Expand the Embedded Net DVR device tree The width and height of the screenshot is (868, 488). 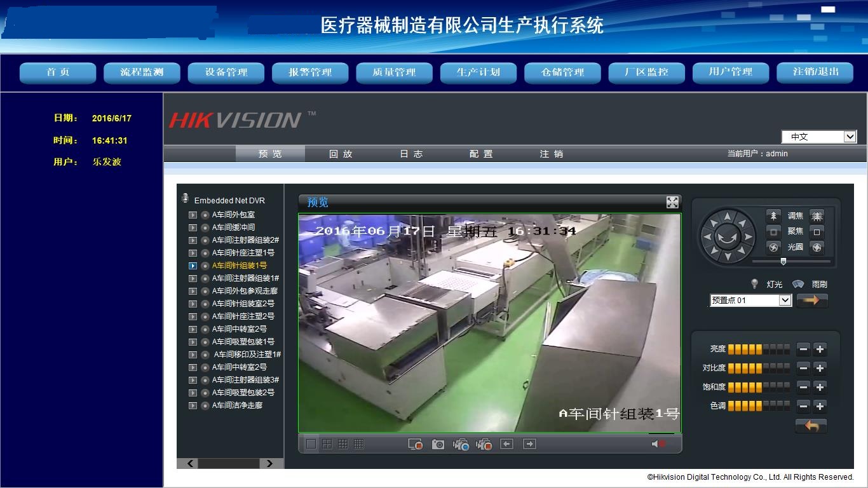(186, 200)
